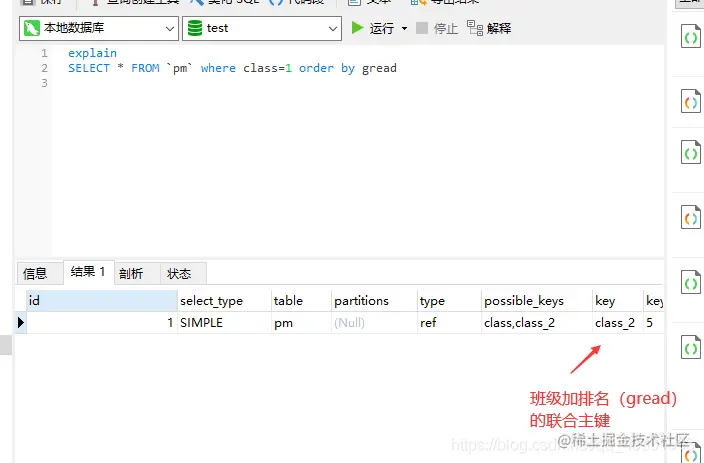Open the 本地数据库 connection dropdown
Screen dimensions: 704x463
(99, 28)
